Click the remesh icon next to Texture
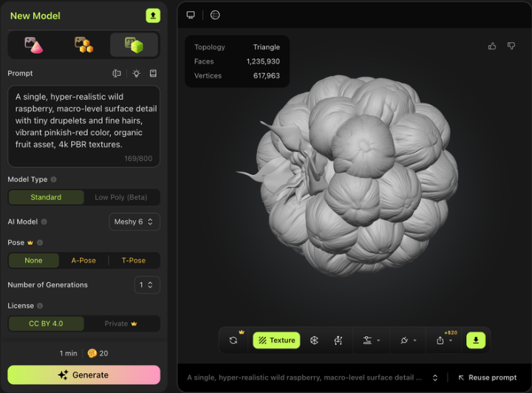 click(x=314, y=341)
